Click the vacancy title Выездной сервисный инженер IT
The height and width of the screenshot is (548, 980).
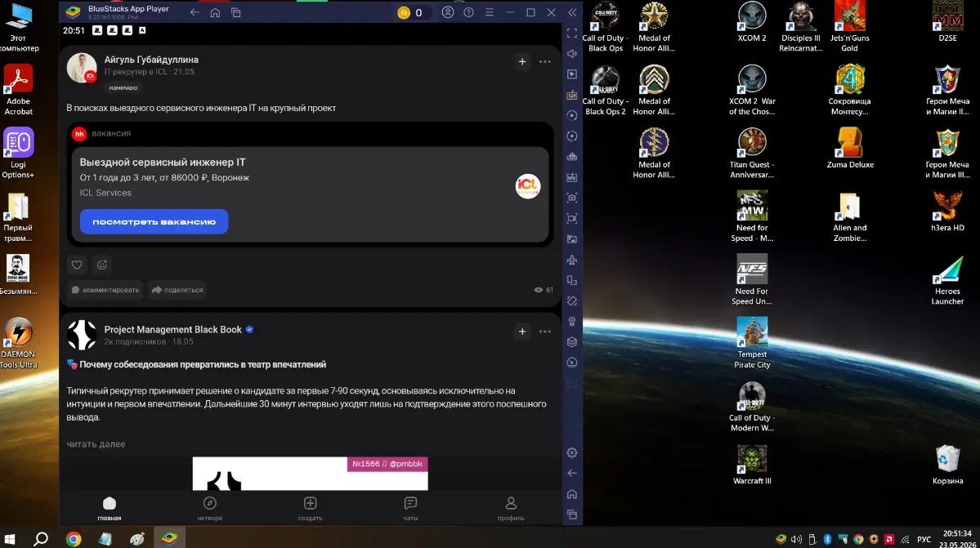click(x=163, y=162)
